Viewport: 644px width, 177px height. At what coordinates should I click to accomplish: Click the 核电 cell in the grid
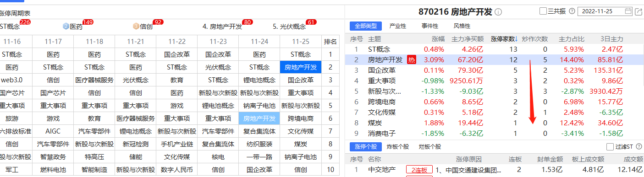pyautogui.click(x=218, y=157)
